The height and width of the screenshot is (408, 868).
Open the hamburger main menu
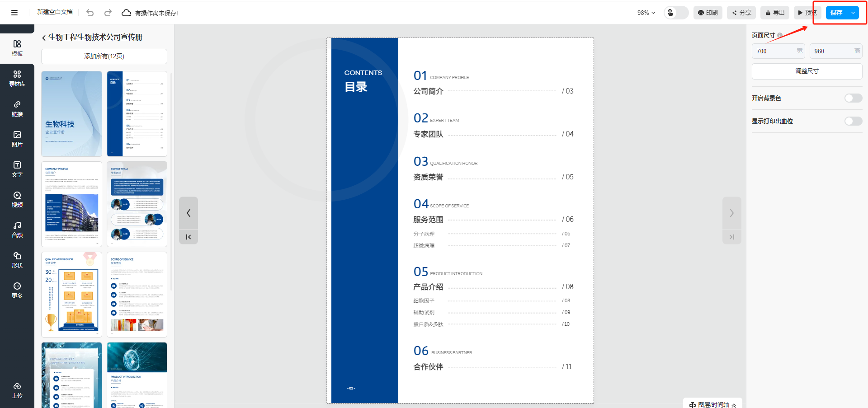coord(14,13)
